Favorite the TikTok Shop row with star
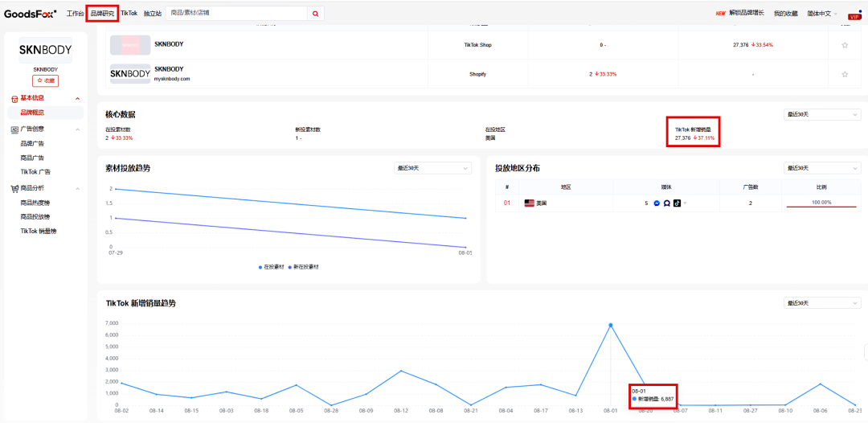This screenshot has height=423, width=868. (x=845, y=45)
